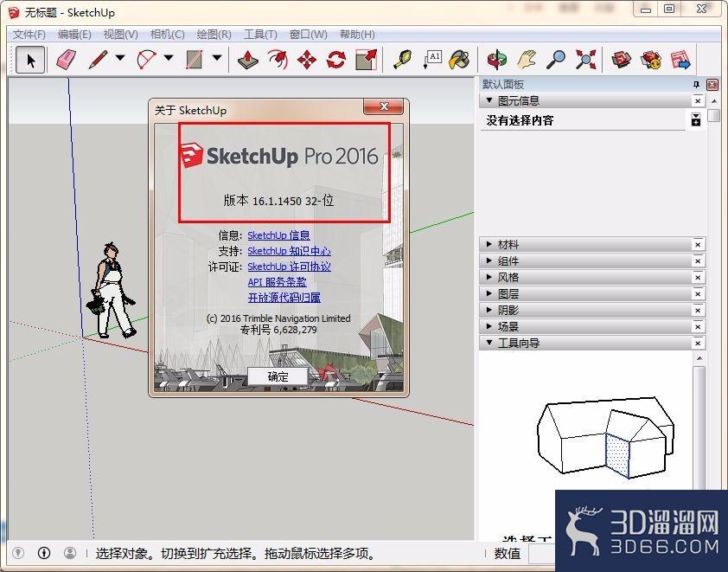
Task: Open the 窗口(W) menu
Action: tap(308, 35)
